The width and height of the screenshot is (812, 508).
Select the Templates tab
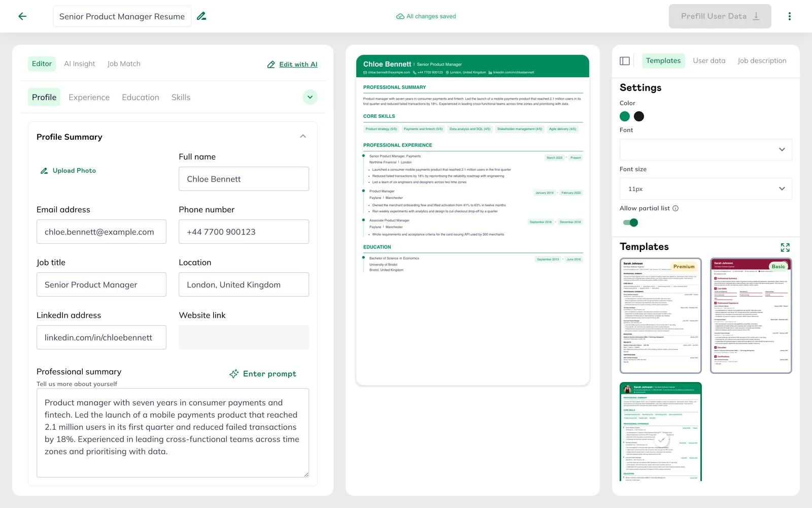click(663, 60)
